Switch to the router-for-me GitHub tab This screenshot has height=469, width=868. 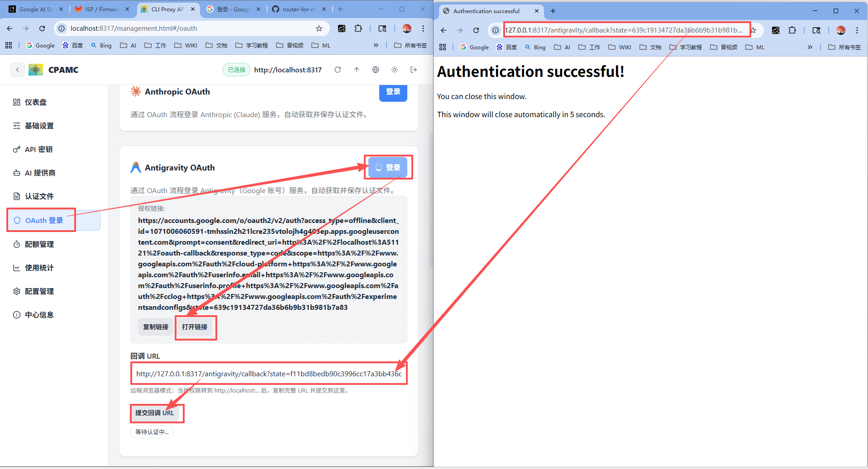pyautogui.click(x=299, y=9)
